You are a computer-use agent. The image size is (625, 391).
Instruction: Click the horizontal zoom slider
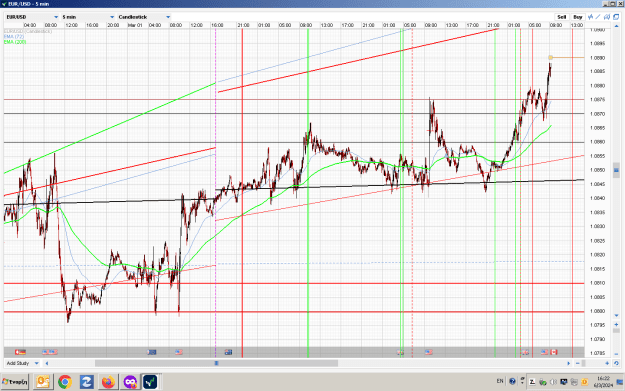pos(584,363)
